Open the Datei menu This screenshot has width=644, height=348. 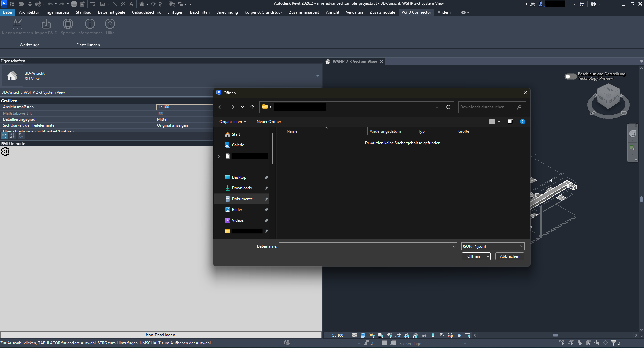tap(7, 12)
